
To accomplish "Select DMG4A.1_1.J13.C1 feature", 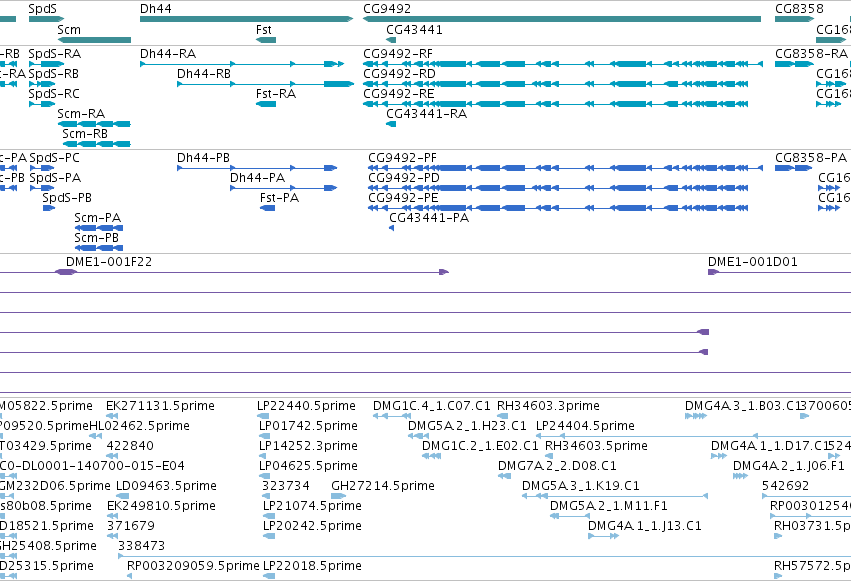I will 604,537.
